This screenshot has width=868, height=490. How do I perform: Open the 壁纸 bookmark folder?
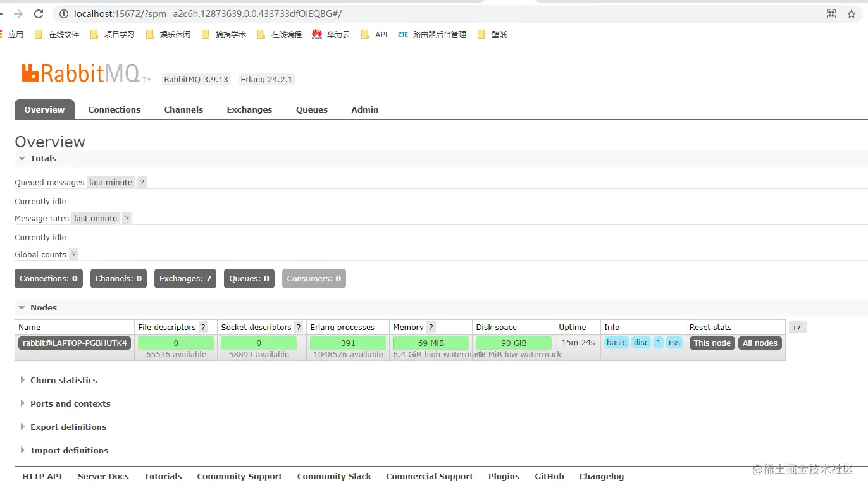pos(492,35)
